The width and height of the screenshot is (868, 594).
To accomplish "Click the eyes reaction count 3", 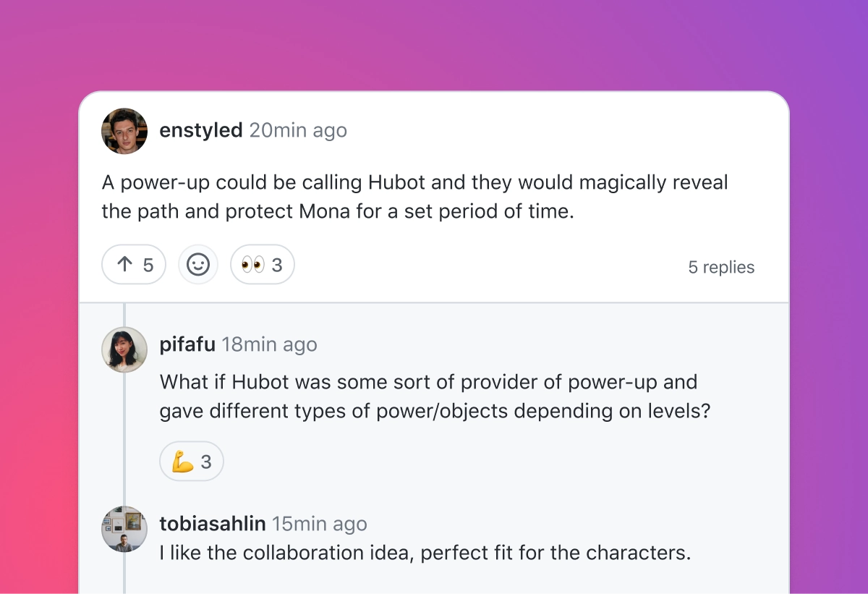I will click(277, 266).
